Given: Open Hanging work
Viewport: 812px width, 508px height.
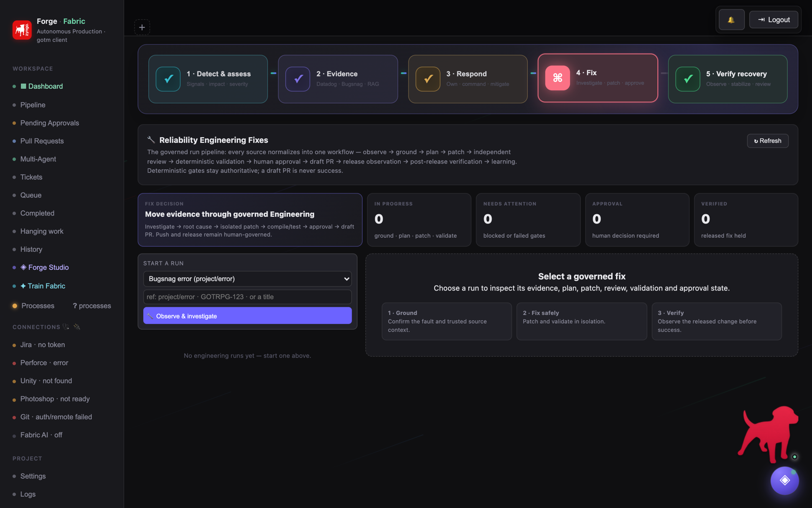Looking at the screenshot, I should [x=42, y=231].
